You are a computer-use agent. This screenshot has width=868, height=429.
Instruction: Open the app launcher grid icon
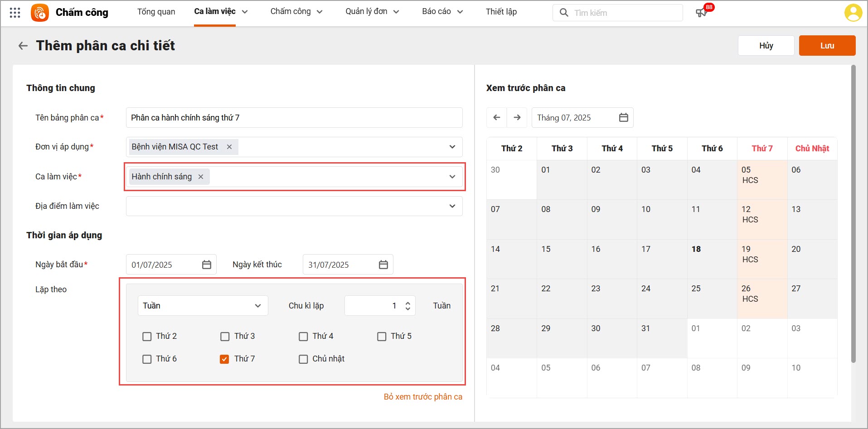pyautogui.click(x=15, y=13)
